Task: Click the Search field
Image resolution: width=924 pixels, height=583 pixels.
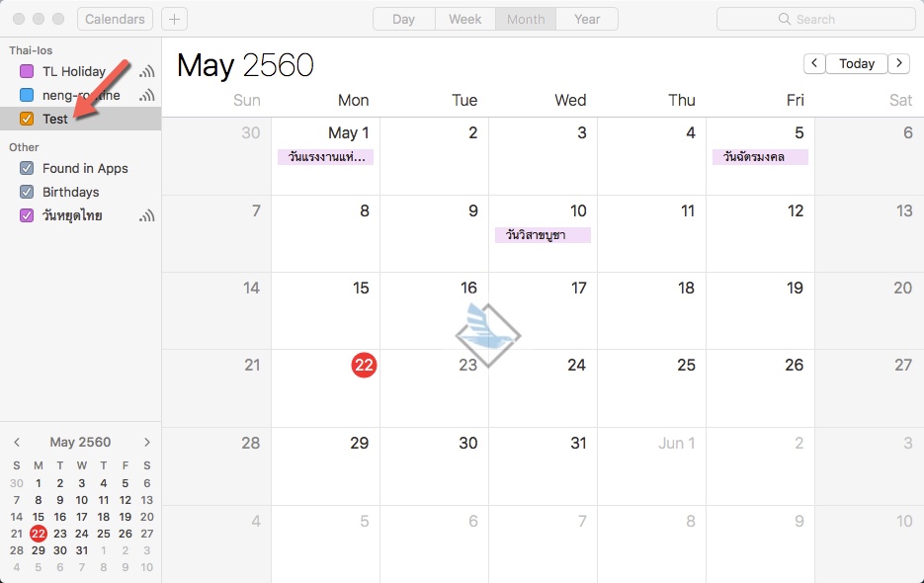Action: [x=815, y=19]
